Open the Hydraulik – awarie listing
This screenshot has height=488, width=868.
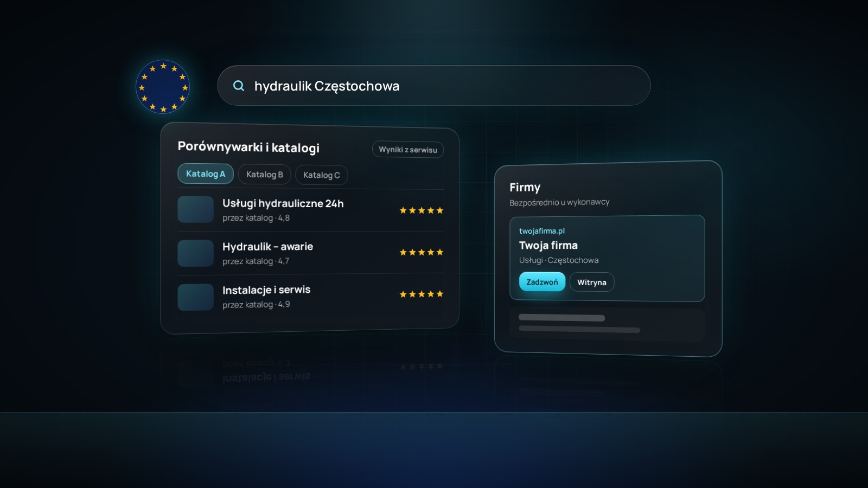(x=311, y=253)
